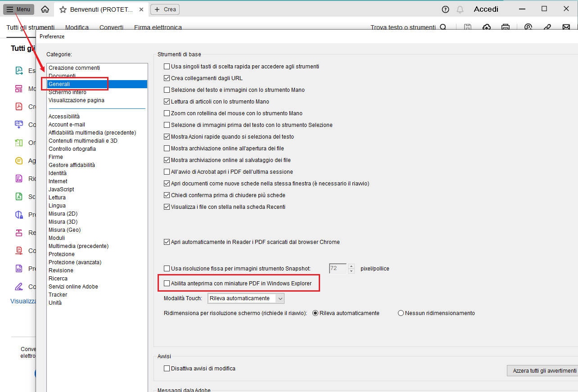Click the pixel/pollice stepper arrows
This screenshot has height=392, width=578.
coord(352,269)
